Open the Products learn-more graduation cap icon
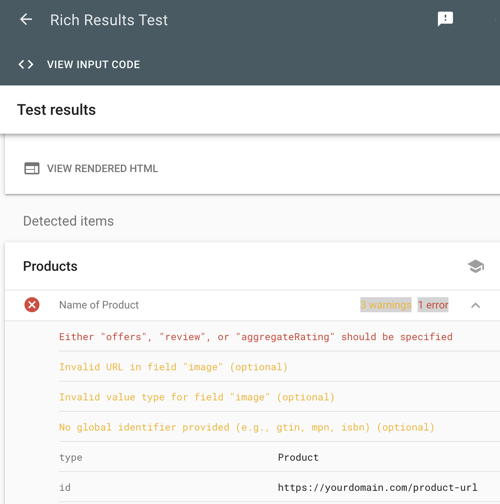The height and width of the screenshot is (504, 500). [476, 266]
